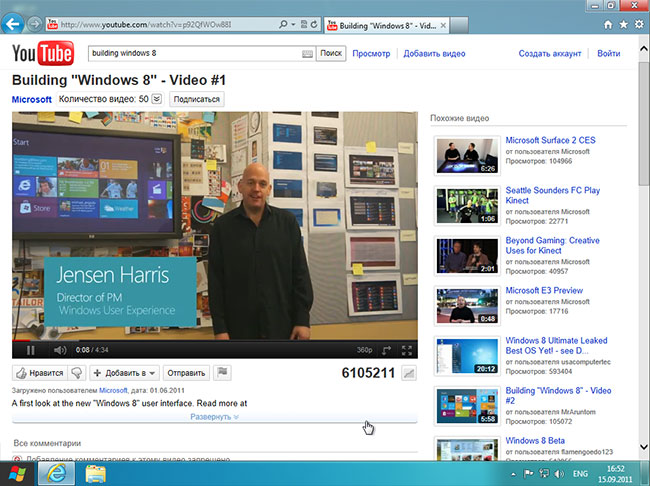Close the Building "Windows 8" tab
650x486 pixels.
pos(443,26)
